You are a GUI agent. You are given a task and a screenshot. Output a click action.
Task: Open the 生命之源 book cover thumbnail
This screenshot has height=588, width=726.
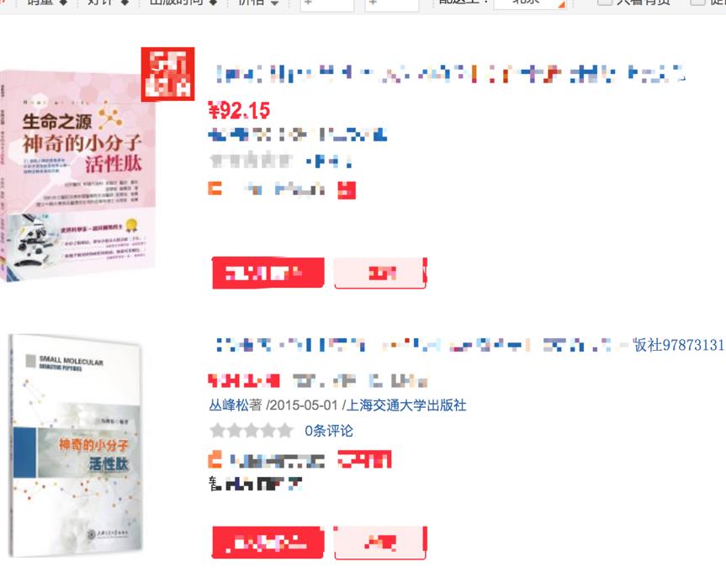pos(77,176)
